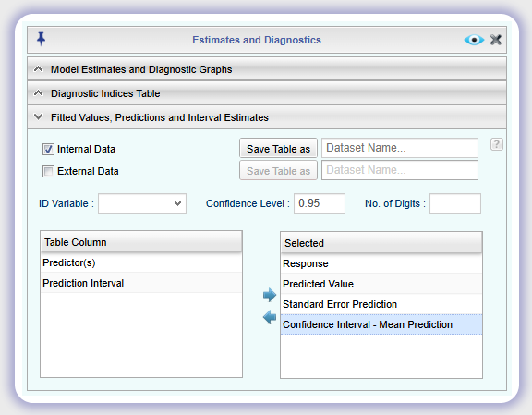Toggle the eye visibility icon
Image resolution: width=532 pixels, height=415 pixels.
click(x=474, y=40)
